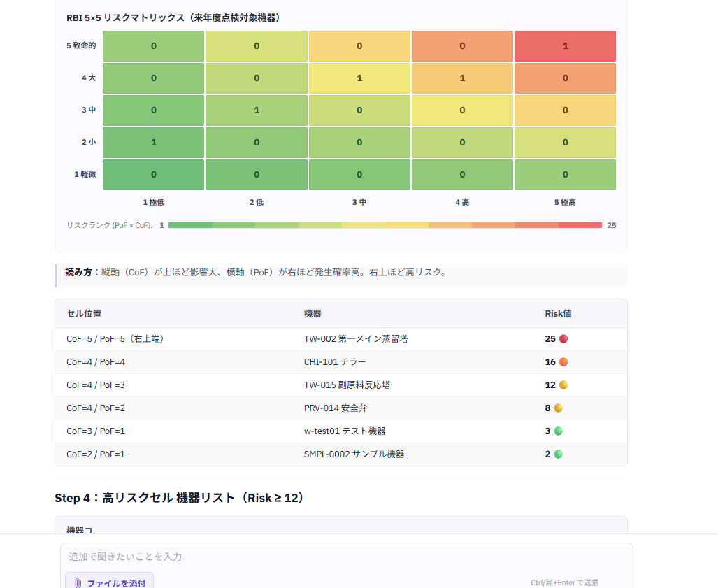Viewport: 718px width, 588px height.
Task: Click the CoF=2 / PoF=1 cell position
Action: click(x=96, y=454)
